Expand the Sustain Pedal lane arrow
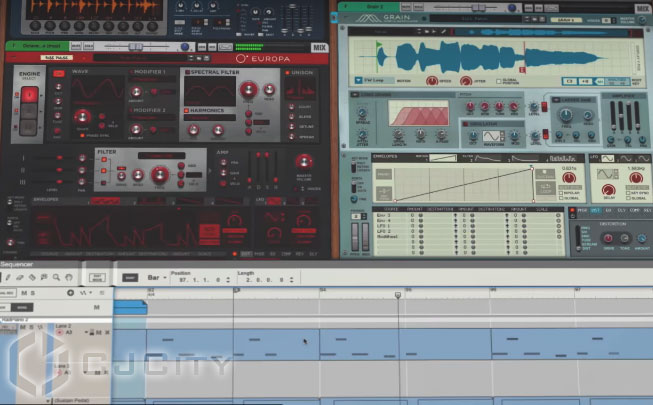 coord(48,401)
